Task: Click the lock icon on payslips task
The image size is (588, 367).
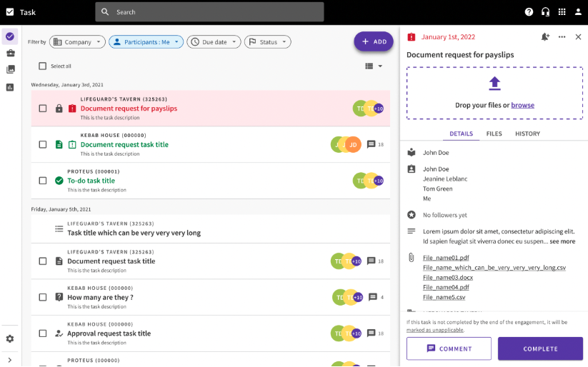Action: coord(59,109)
